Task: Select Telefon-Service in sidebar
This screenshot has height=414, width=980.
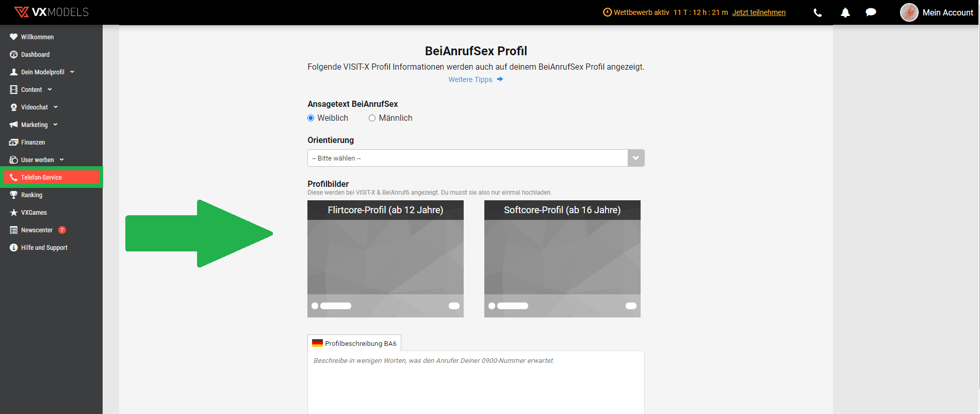Action: (x=51, y=178)
